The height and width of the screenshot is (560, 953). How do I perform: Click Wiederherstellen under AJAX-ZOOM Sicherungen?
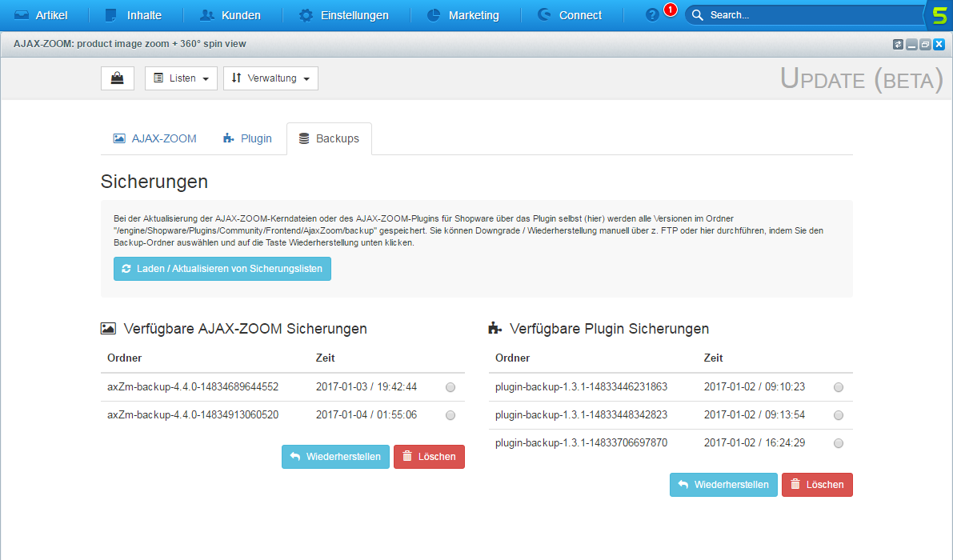(x=335, y=457)
